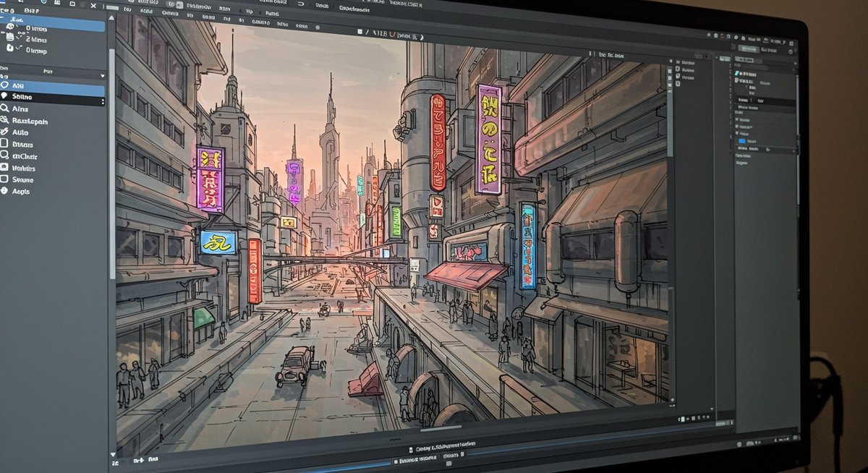Choose the Aulo tool in sidebar
The width and height of the screenshot is (868, 473).
click(x=5, y=132)
